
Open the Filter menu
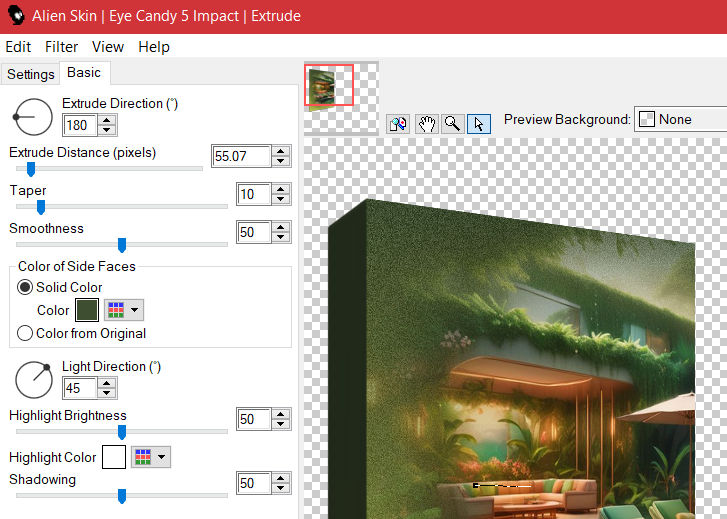point(61,47)
